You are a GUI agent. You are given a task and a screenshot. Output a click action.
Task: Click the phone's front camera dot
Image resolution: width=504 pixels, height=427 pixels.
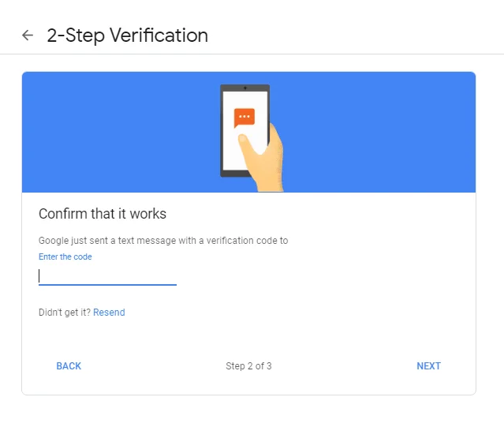[x=245, y=88]
